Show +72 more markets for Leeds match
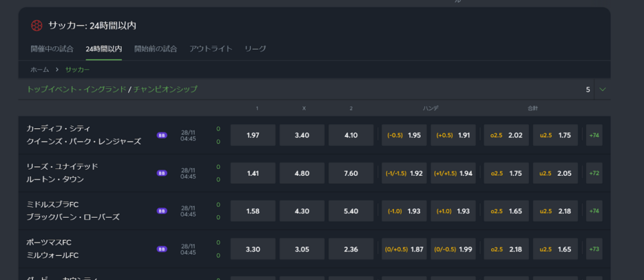The image size is (644, 280). [594, 173]
